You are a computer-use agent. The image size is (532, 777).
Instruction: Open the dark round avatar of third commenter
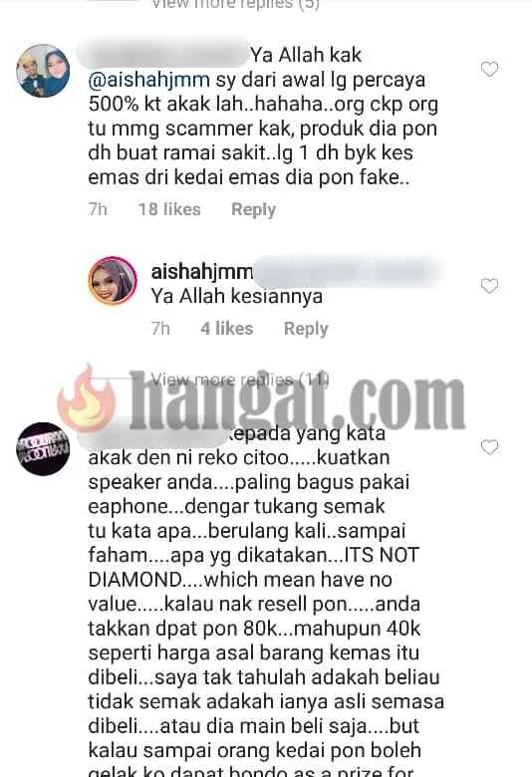[x=43, y=449]
